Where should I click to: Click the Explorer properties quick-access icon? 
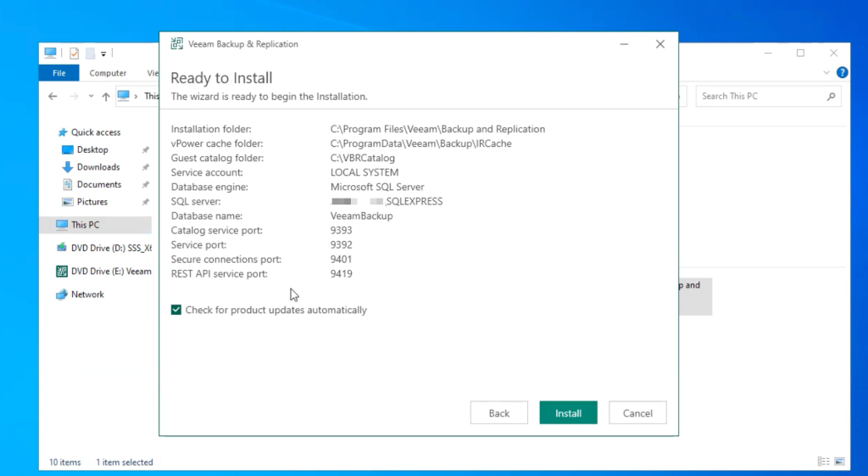point(74,53)
